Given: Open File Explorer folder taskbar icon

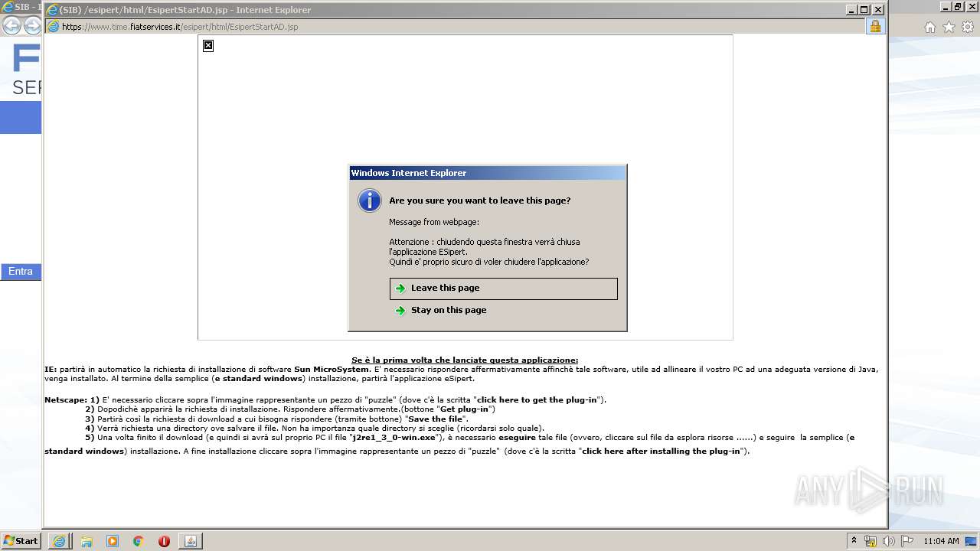Looking at the screenshot, I should point(87,541).
